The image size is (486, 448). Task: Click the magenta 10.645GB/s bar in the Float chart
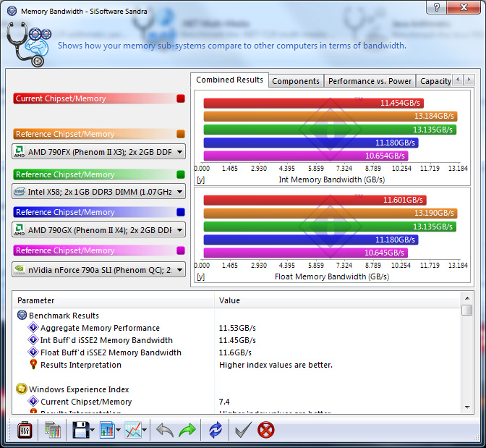pos(305,253)
